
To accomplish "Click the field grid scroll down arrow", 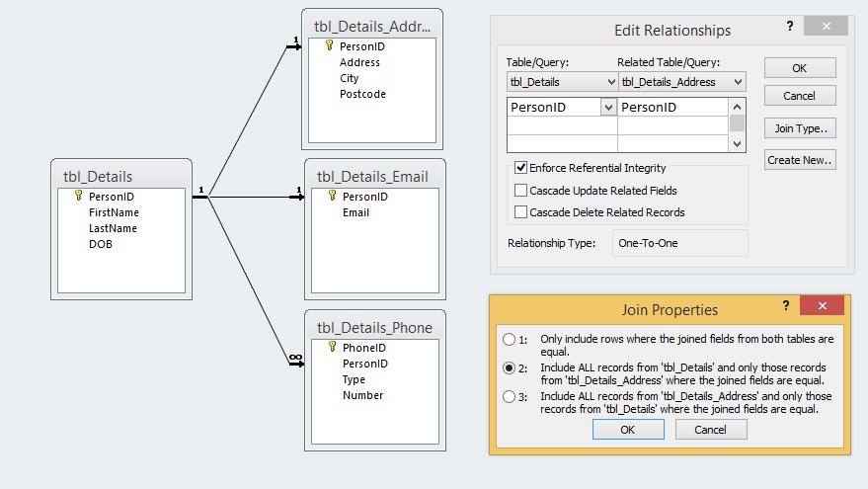I will click(737, 144).
